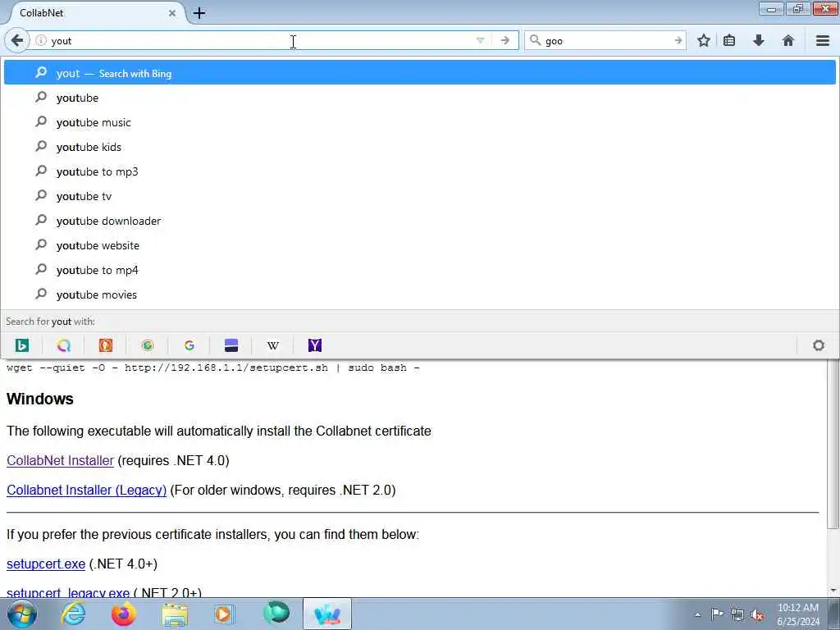Open a new tab with the plus button

(x=199, y=13)
